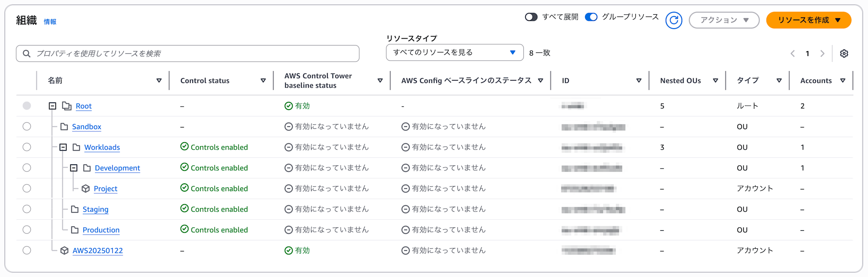
Task: Select the AWS20250122 row radio button
Action: (27, 250)
